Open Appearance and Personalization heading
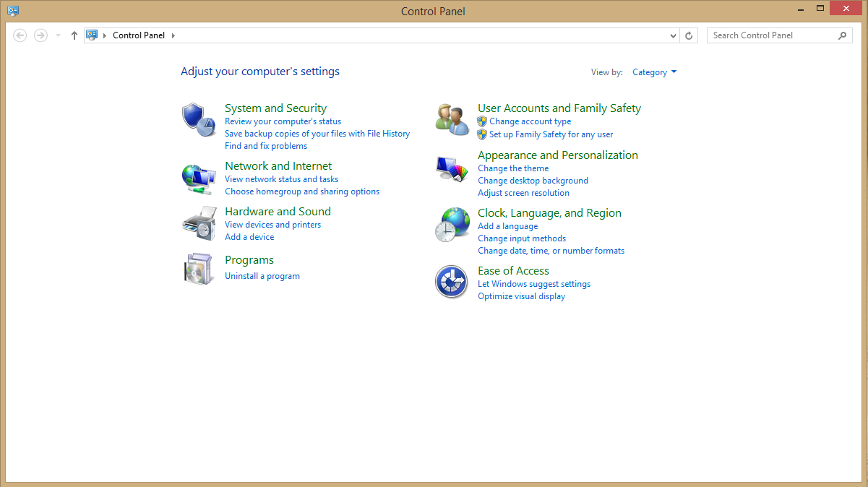 [x=558, y=155]
